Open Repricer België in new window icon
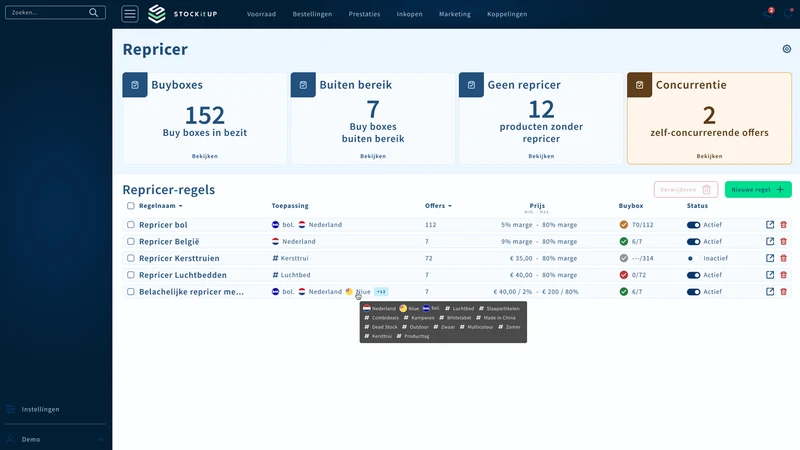This screenshot has height=450, width=800. (x=770, y=241)
